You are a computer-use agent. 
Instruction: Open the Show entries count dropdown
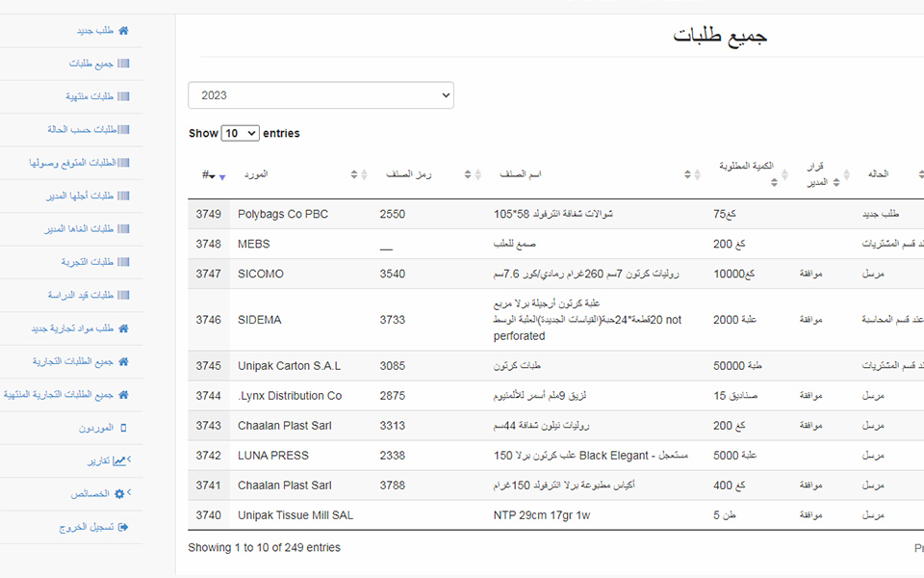(240, 133)
